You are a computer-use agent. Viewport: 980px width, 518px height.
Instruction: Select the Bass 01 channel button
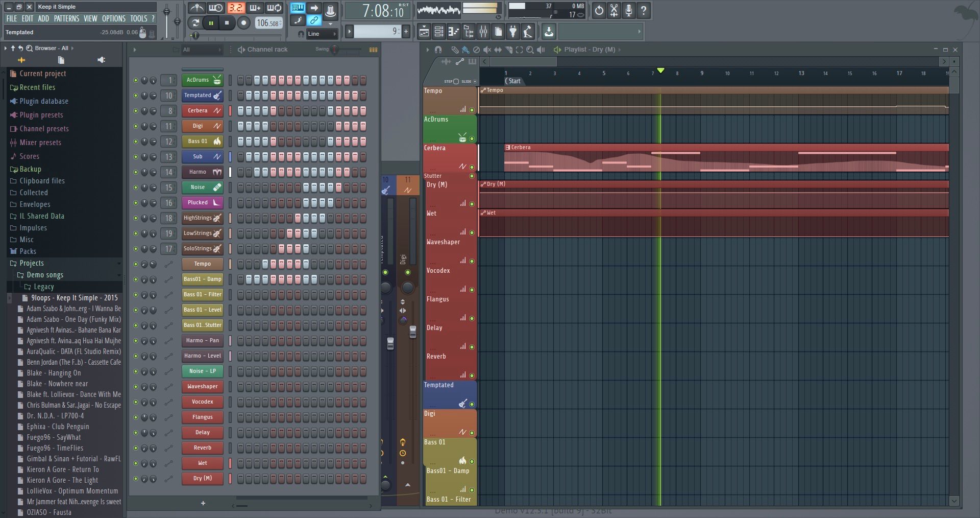(202, 142)
